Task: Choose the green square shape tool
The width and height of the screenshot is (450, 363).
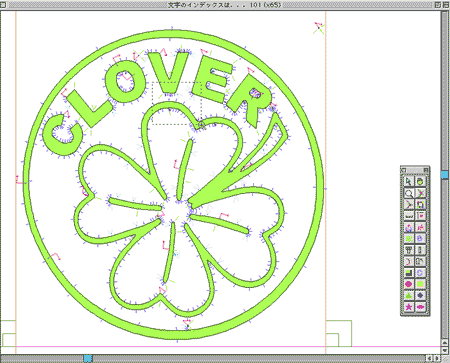Action: click(x=420, y=284)
